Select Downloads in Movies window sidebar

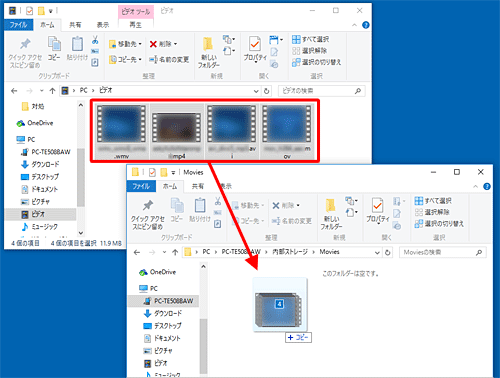coord(162,313)
